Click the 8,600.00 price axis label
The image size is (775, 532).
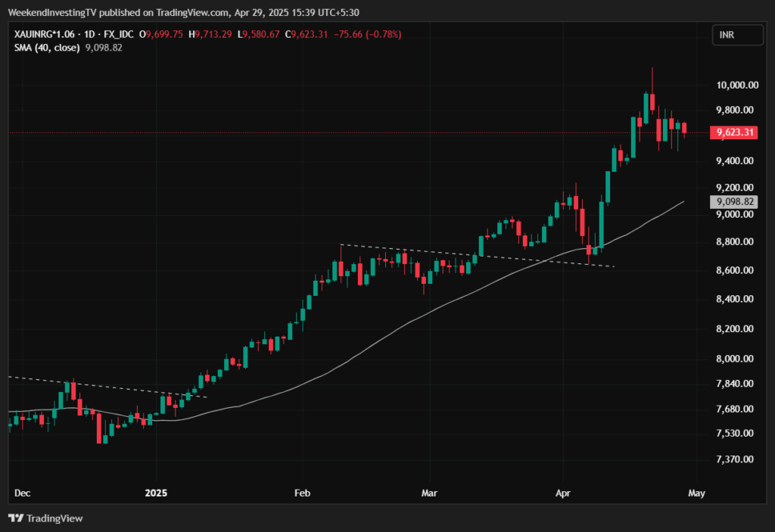735,270
